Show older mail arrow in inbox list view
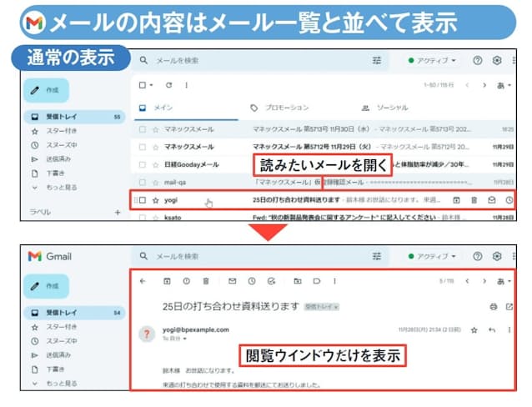Screen dimensions: 532x407 click(x=484, y=85)
